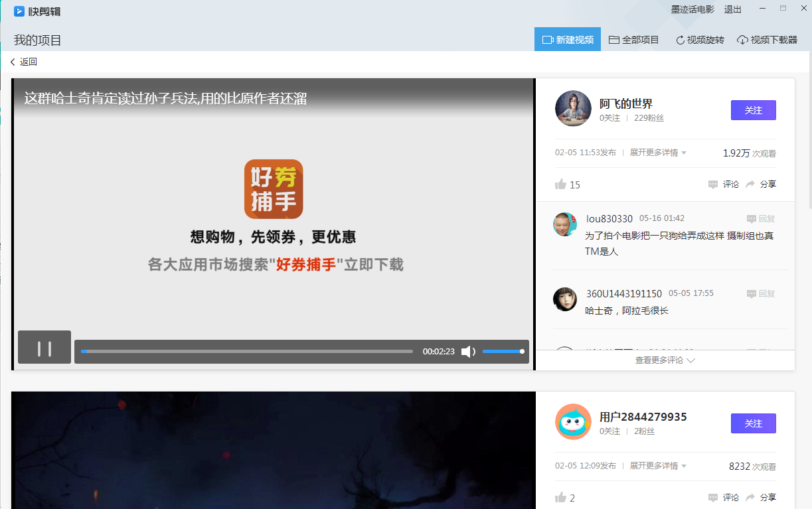Open 全部项目 tab
This screenshot has width=812, height=509.
point(634,40)
